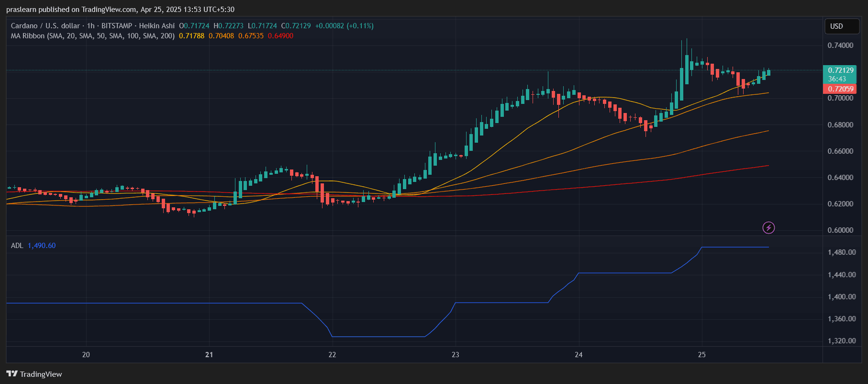Screen dimensions: 868x384
Task: Click the SMA 100 value 0.67535
Action: (251, 36)
